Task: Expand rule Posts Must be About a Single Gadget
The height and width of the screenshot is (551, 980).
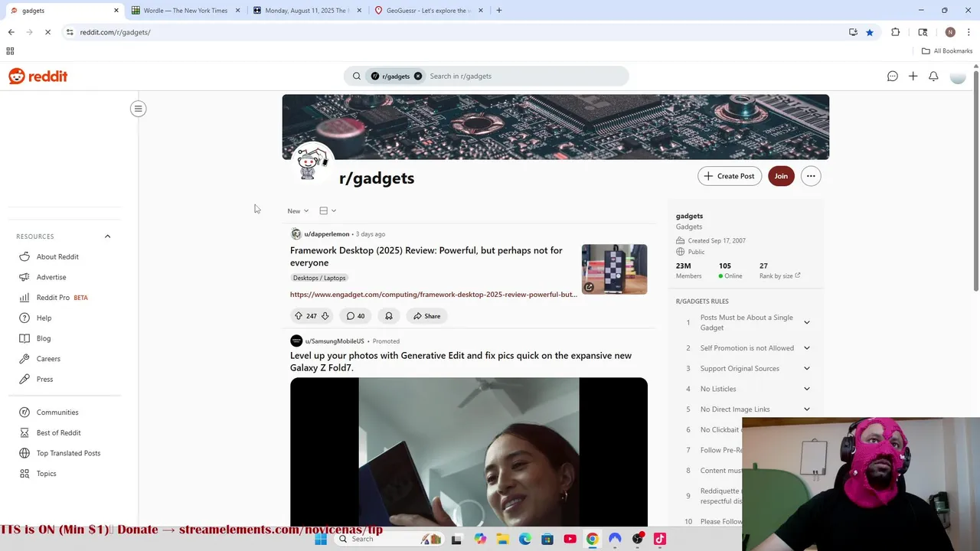Action: 806,323
